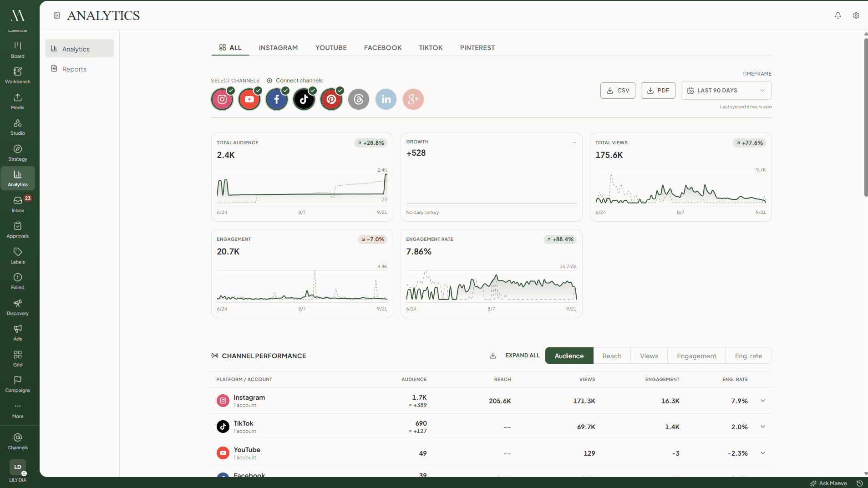This screenshot has width=868, height=488.
Task: Click the Connect channels link
Action: [294, 81]
